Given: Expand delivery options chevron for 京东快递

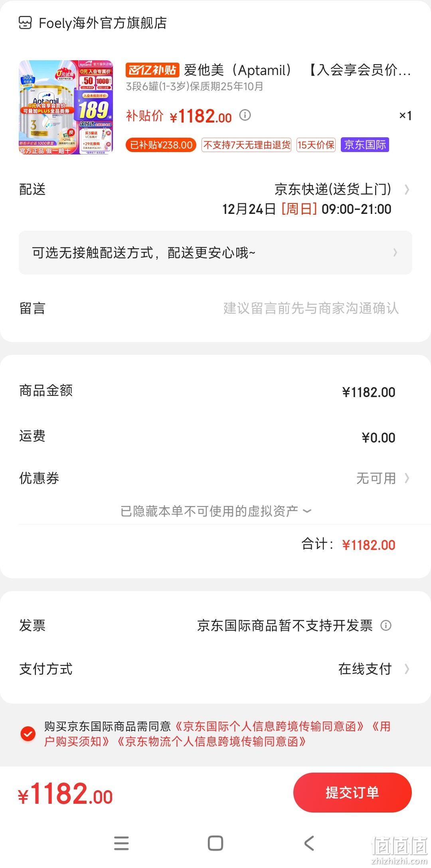Looking at the screenshot, I should pyautogui.click(x=407, y=189).
